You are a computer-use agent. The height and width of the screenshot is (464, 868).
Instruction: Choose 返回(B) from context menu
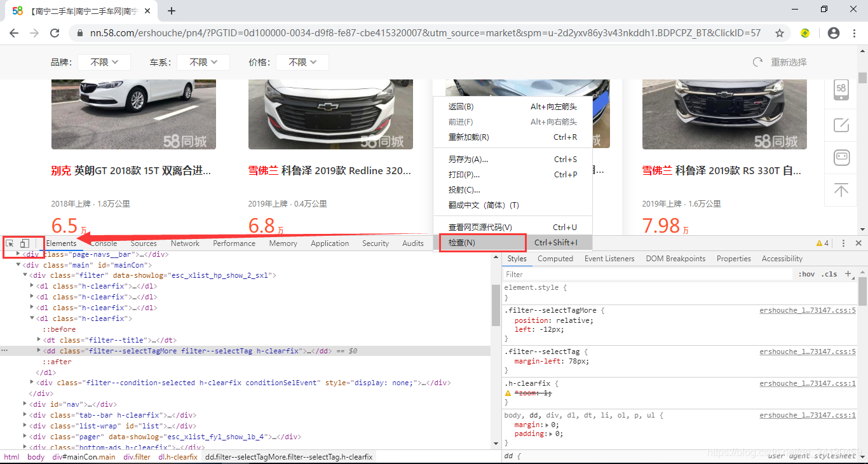[x=513, y=106]
